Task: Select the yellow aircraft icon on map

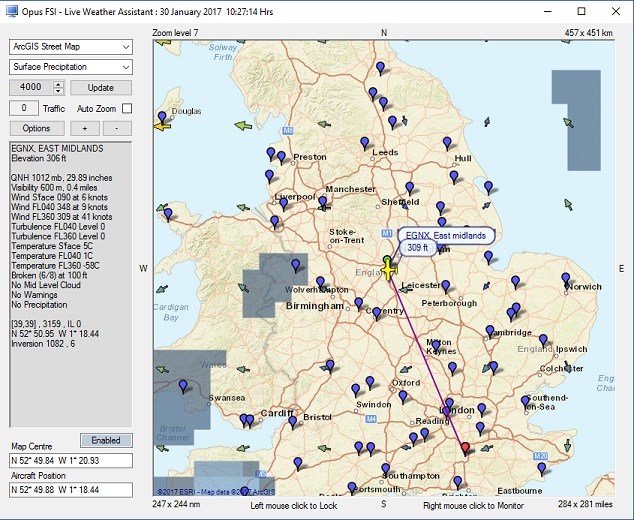Action: pos(389,270)
